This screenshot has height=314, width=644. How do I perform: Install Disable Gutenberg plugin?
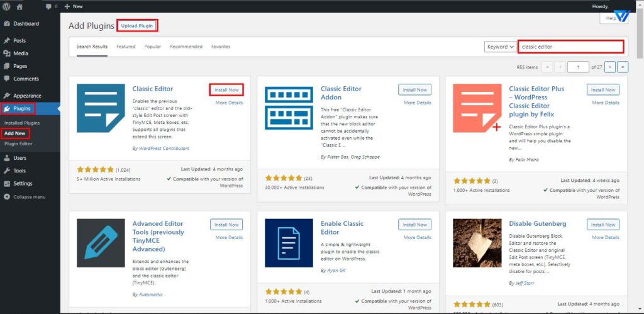pyautogui.click(x=603, y=225)
